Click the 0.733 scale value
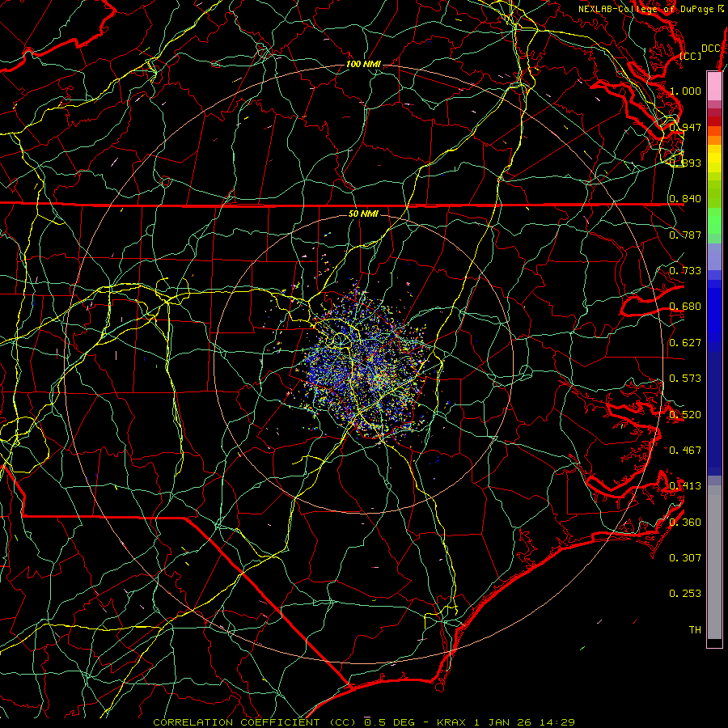 pyautogui.click(x=685, y=271)
